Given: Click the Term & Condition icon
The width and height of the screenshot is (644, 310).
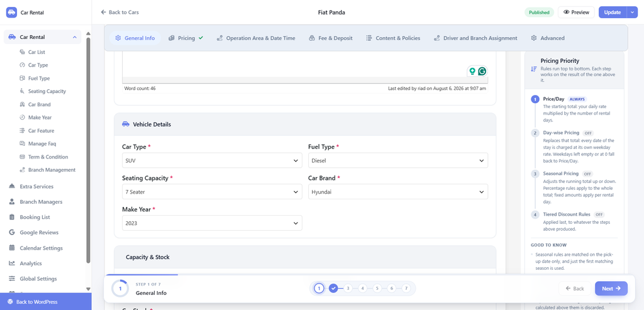Looking at the screenshot, I should [22, 157].
